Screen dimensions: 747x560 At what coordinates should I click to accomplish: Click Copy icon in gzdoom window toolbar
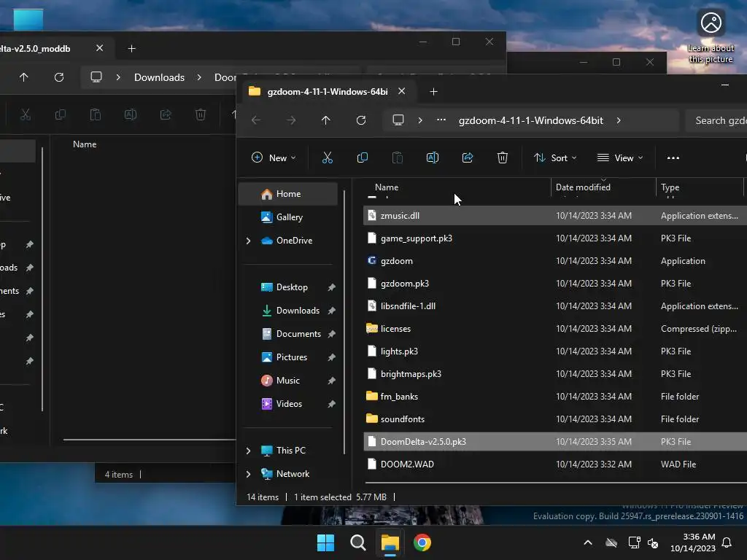coord(363,157)
